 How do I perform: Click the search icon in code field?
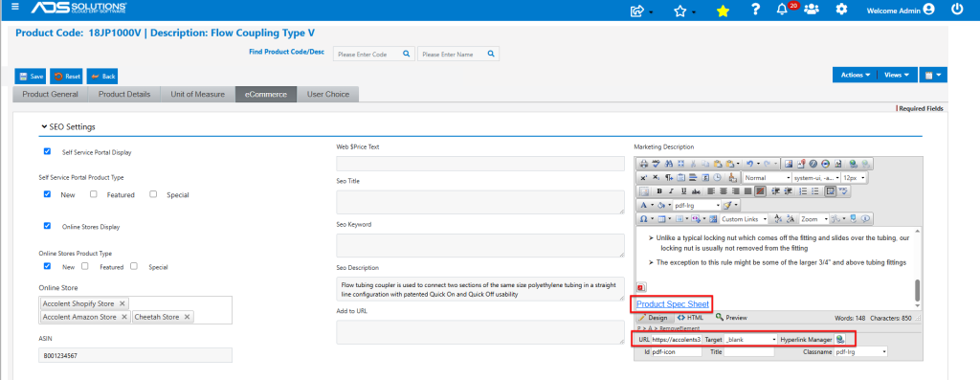click(x=406, y=54)
